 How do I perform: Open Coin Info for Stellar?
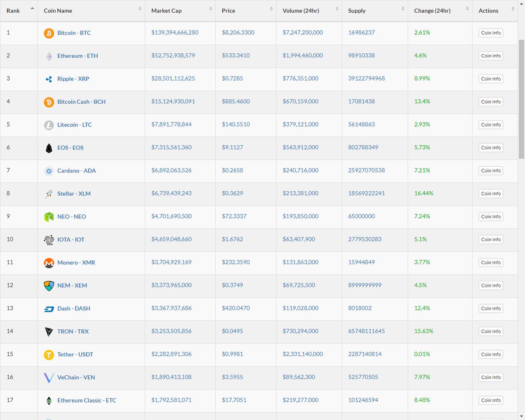pos(491,194)
